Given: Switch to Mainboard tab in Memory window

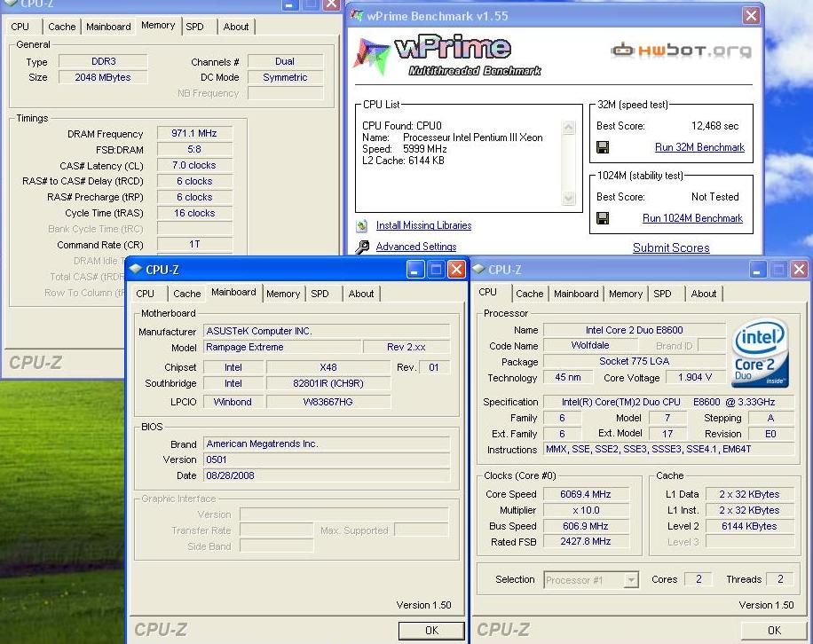Looking at the screenshot, I should click(x=108, y=27).
